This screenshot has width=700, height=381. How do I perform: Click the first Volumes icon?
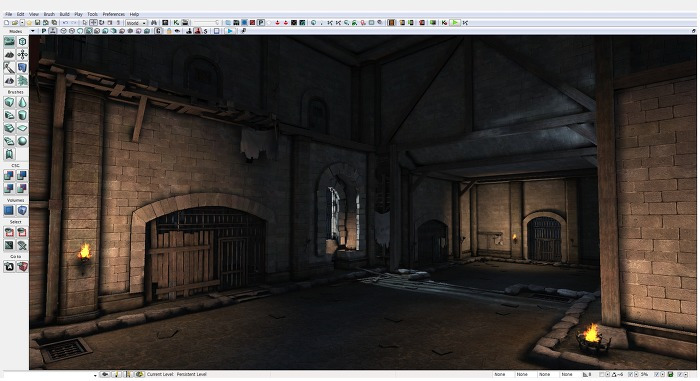coord(9,210)
